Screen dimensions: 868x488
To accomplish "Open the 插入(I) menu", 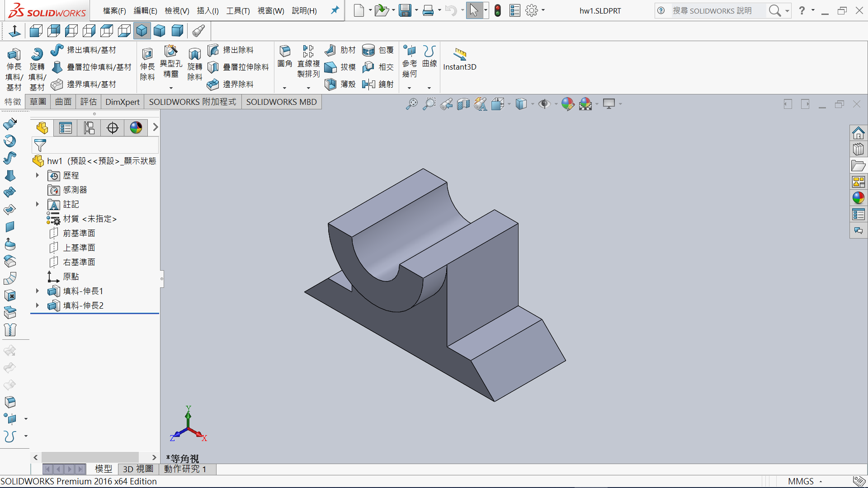I will coord(208,10).
